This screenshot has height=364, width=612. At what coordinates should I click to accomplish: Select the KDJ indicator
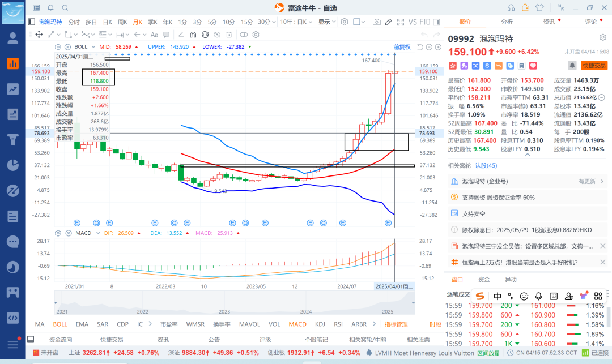(320, 324)
